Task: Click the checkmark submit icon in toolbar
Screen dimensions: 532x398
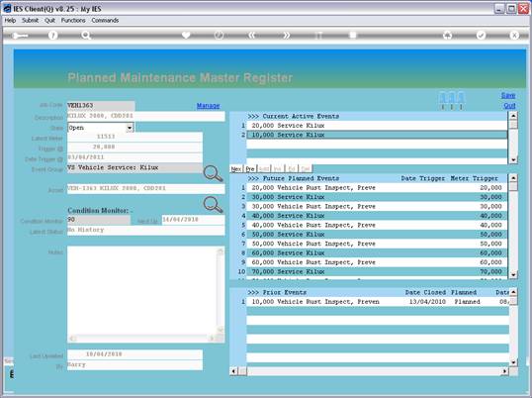Action: [x=481, y=35]
